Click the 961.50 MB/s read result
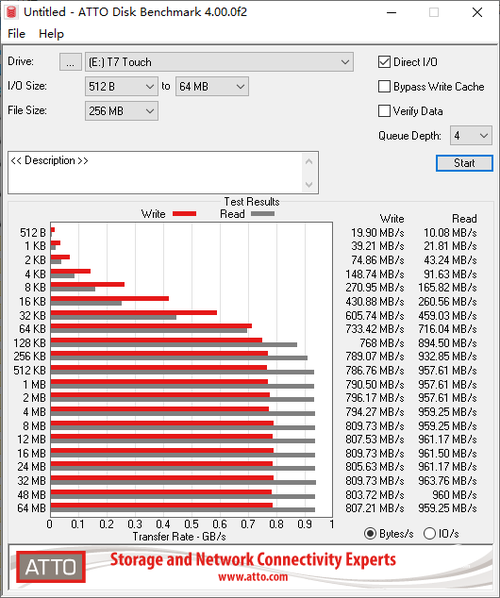This screenshot has height=598, width=500. pyautogui.click(x=447, y=453)
